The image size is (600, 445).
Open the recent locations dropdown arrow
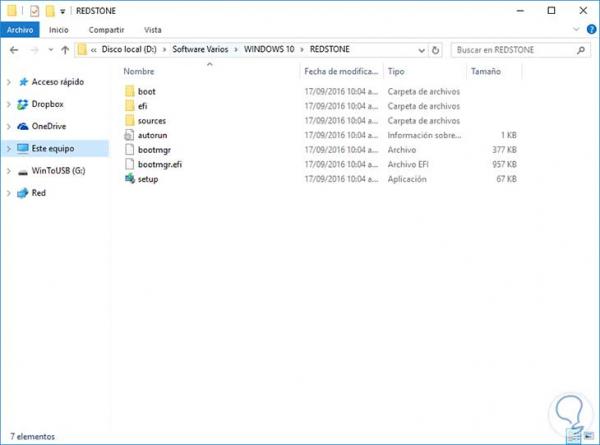tap(51, 50)
